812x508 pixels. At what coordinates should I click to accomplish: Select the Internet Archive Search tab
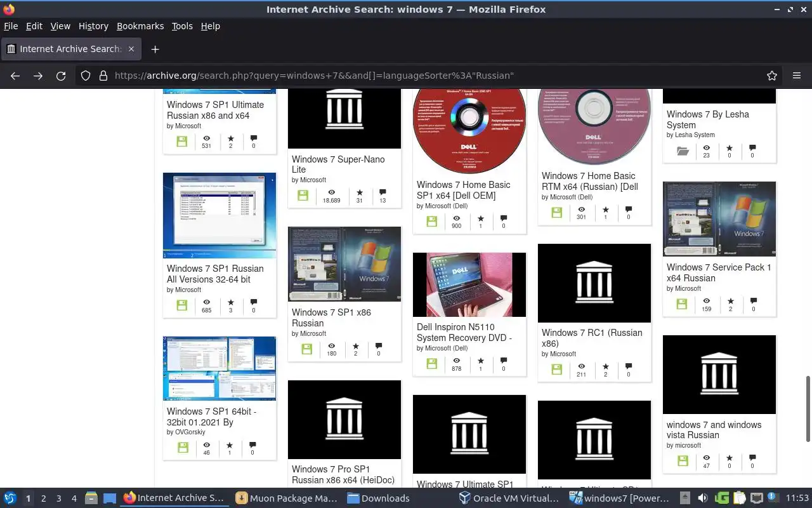coord(70,49)
